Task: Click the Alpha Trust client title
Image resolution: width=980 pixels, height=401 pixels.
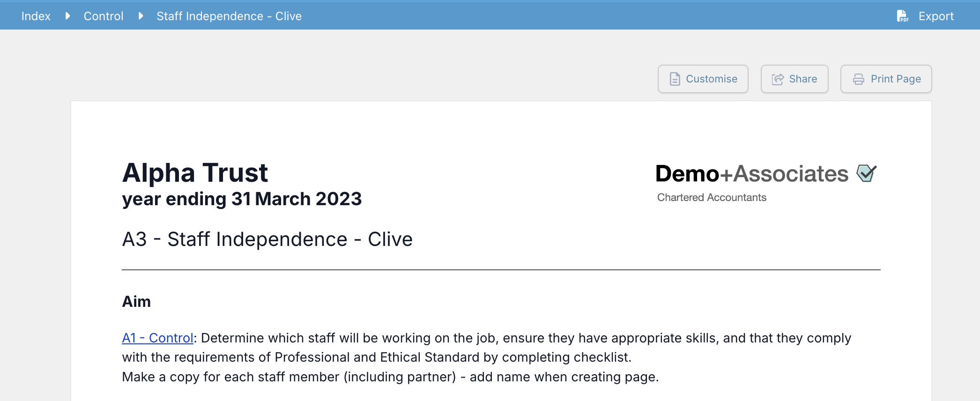Action: tap(195, 172)
